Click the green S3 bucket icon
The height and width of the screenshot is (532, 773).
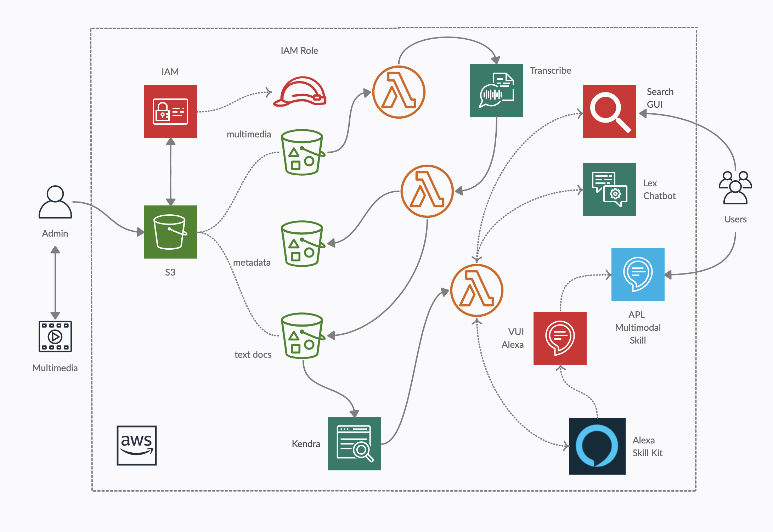(x=170, y=232)
